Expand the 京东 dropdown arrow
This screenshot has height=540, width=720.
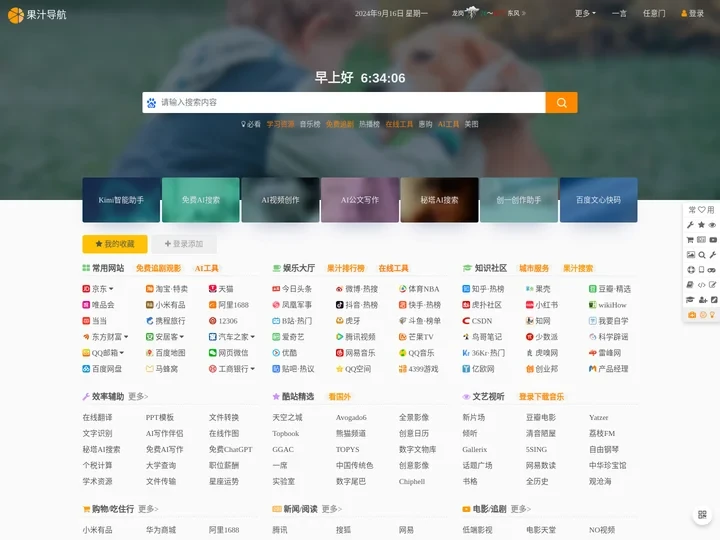[x=111, y=289]
